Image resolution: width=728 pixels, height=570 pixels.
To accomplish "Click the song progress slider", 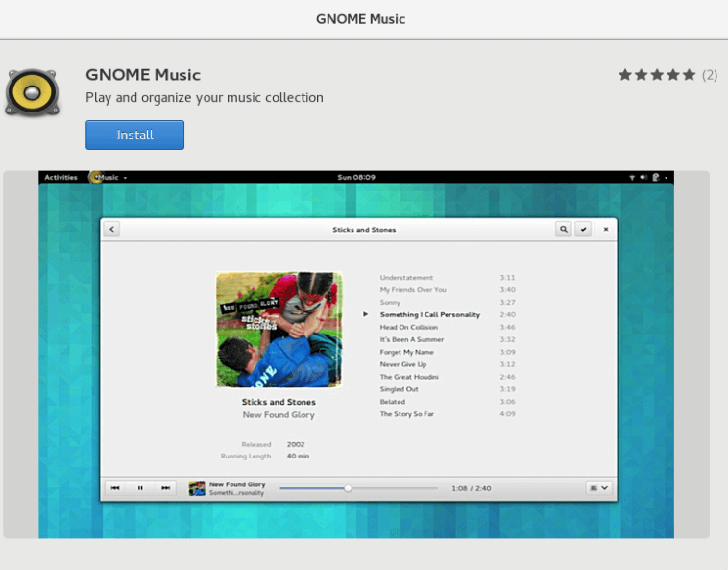I will 348,488.
